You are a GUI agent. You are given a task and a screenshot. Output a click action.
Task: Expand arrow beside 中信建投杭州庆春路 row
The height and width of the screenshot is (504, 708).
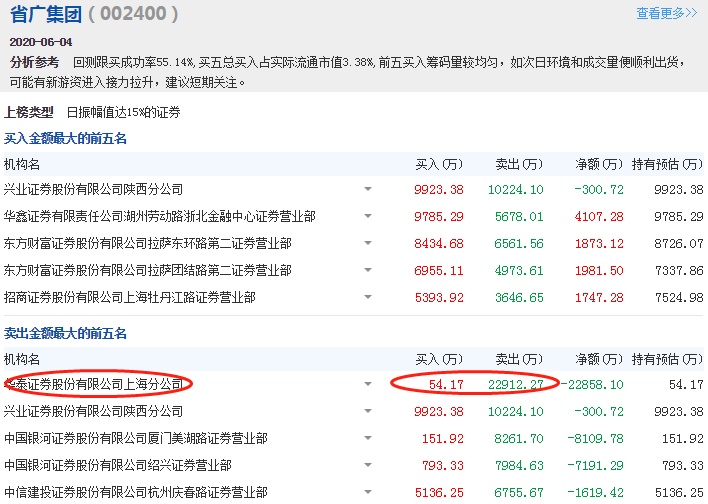[x=368, y=493]
